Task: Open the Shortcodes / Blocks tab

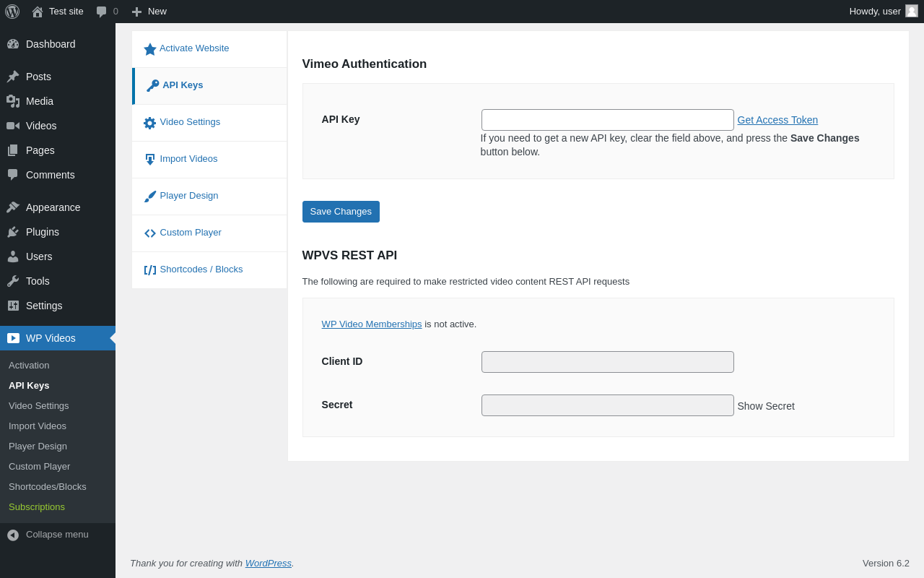Action: [209, 270]
